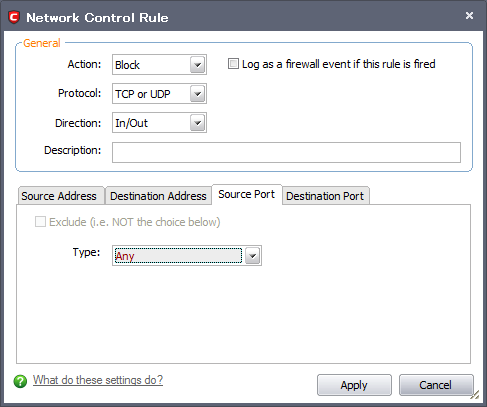The width and height of the screenshot is (487, 407).
Task: Close the Network Control Rule dialog
Action: [469, 15]
